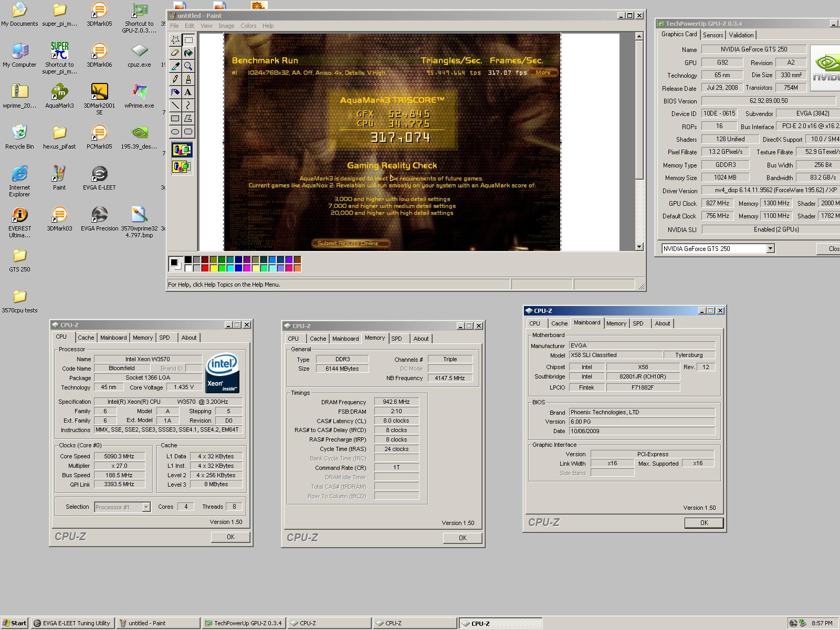Click the Windows Start button
The height and width of the screenshot is (630, 840).
click(14, 623)
